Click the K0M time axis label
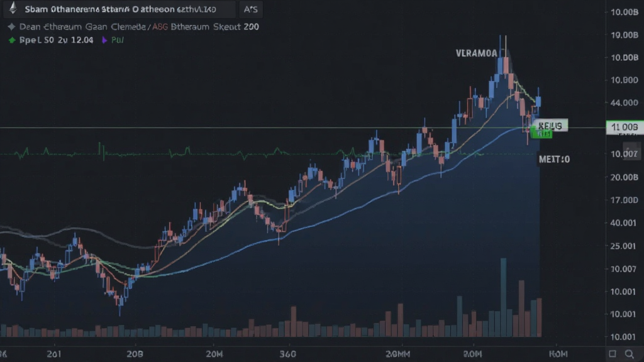 point(558,354)
